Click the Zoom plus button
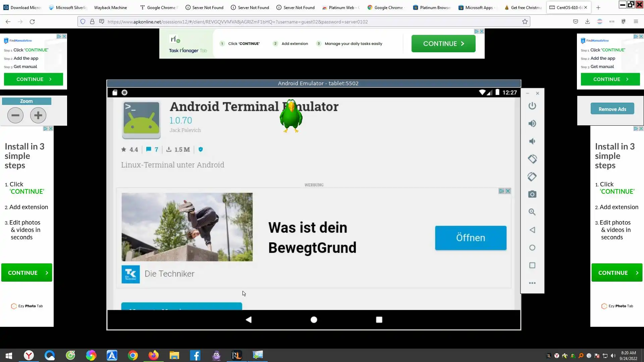 [38, 115]
